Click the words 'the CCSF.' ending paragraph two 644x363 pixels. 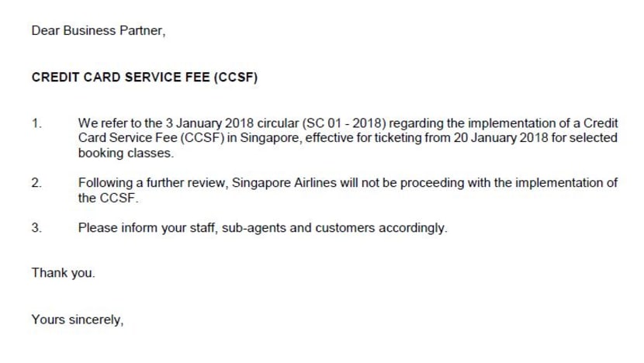click(x=109, y=198)
